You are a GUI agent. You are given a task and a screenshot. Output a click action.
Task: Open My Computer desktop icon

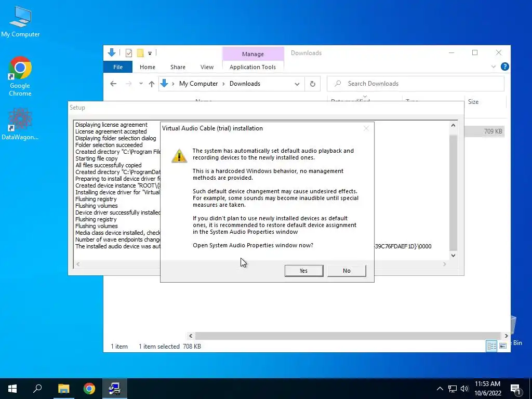[20, 21]
